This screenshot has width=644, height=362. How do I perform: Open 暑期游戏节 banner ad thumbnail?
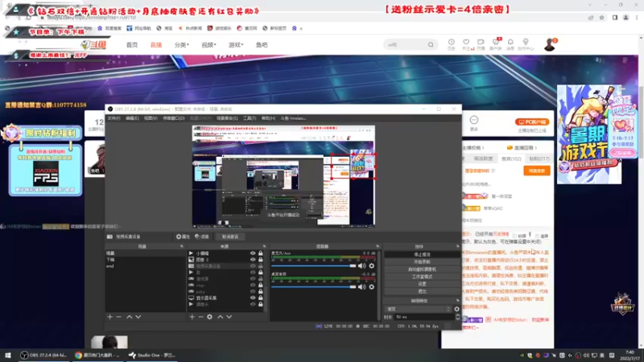coord(589,134)
